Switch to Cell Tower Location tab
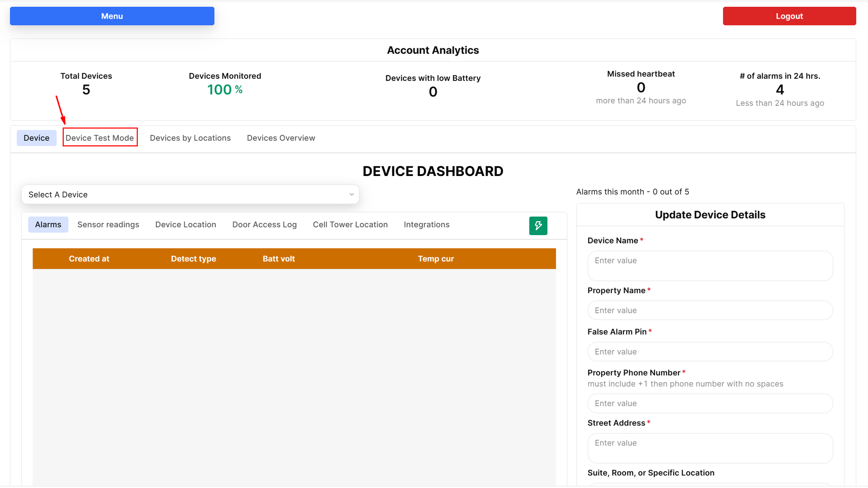 click(x=350, y=225)
